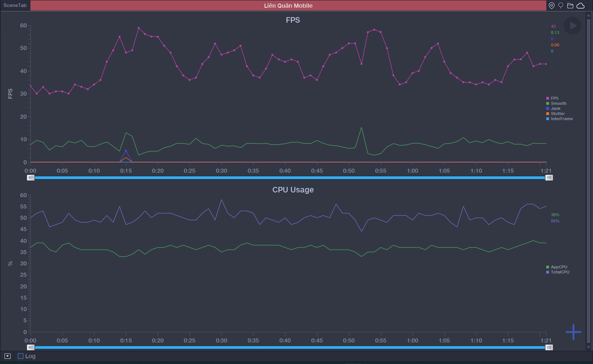Click the green Smooth value 8.13
This screenshot has width=593, height=364.
coord(555,32)
